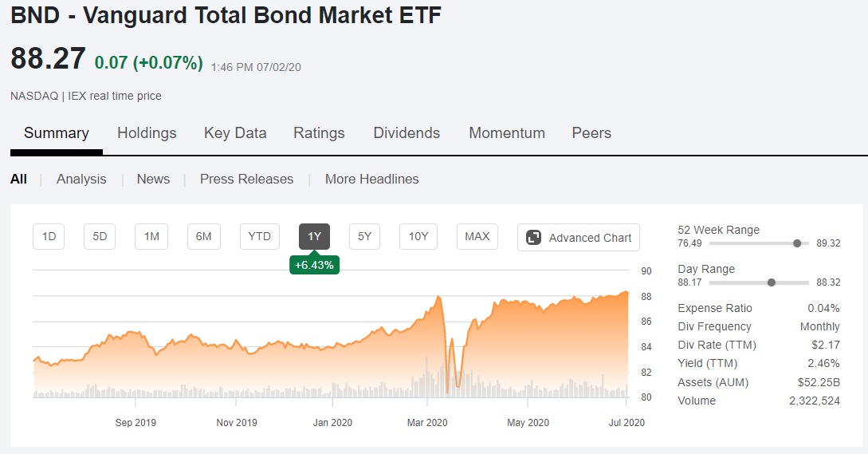Image resolution: width=868 pixels, height=454 pixels.
Task: Switch chart to 6M range
Action: click(x=204, y=237)
